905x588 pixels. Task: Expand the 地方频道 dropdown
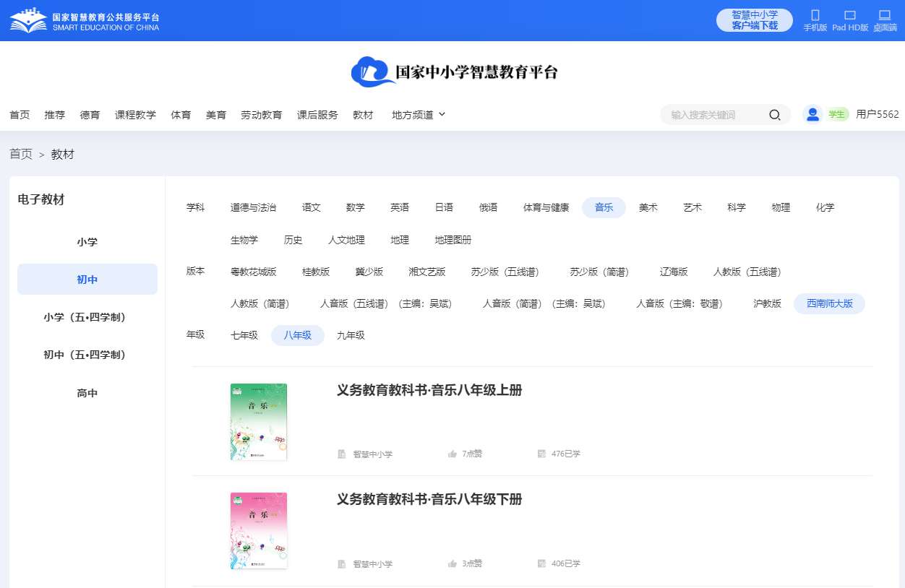419,115
